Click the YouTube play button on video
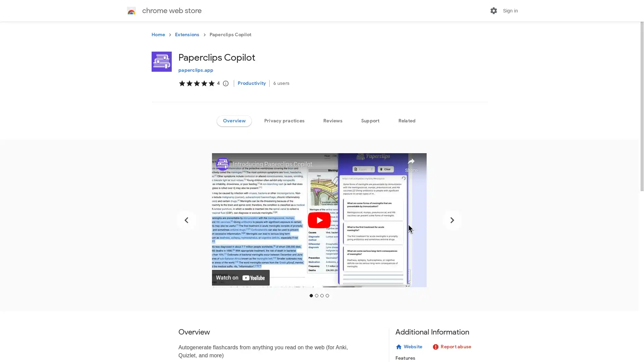 [x=319, y=220]
